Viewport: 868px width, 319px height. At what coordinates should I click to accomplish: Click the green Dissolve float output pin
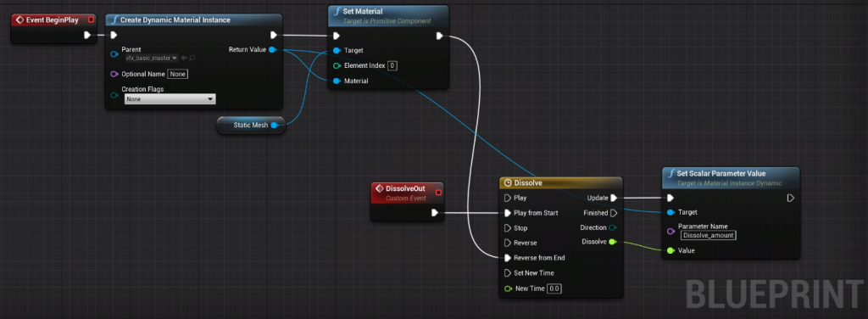point(613,242)
